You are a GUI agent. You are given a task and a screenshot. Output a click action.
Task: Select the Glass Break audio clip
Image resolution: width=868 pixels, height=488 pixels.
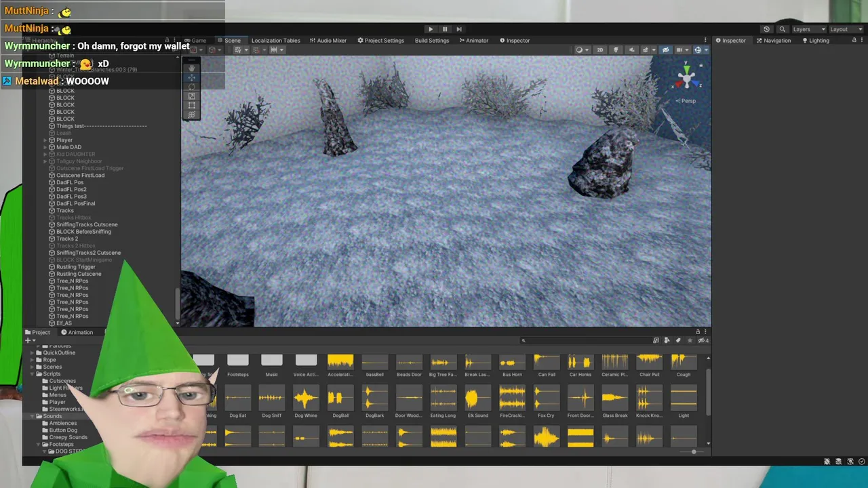tap(614, 403)
